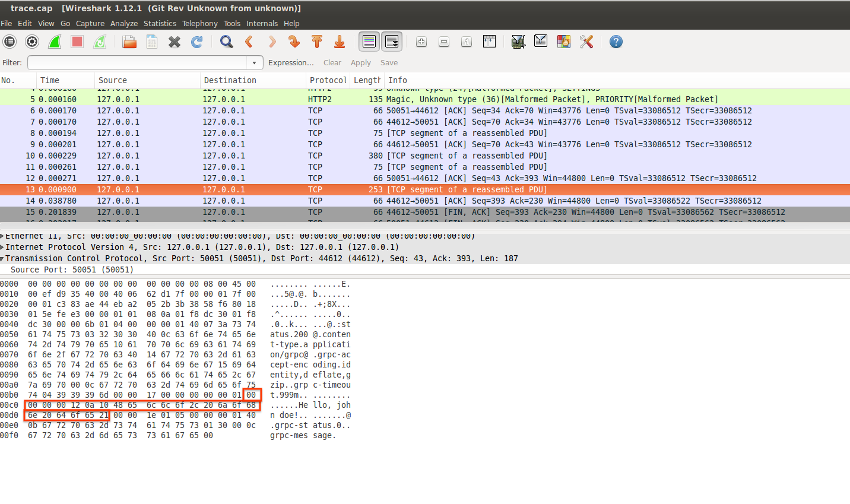Viewport: 850px width, 504px height.
Task: Open the capture interfaces list icon
Action: pyautogui.click(x=9, y=42)
